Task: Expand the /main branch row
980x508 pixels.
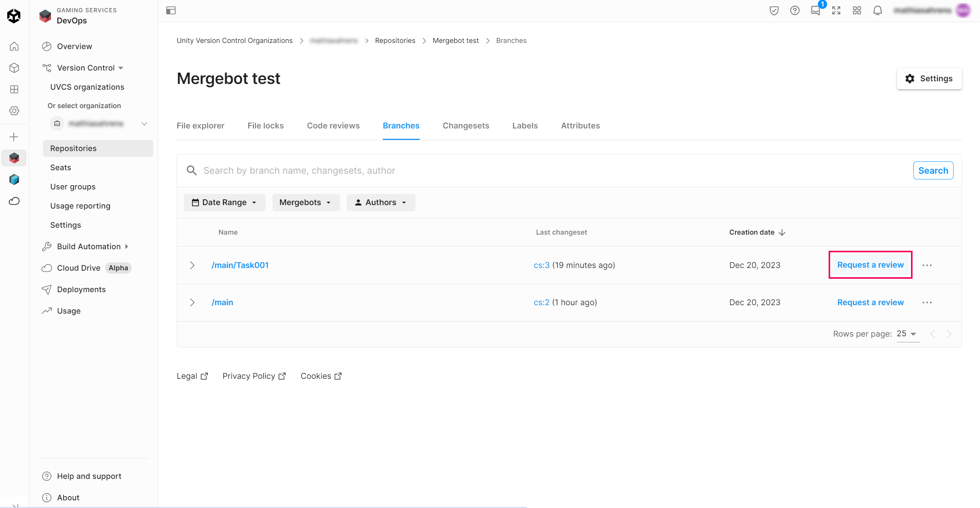Action: point(192,302)
